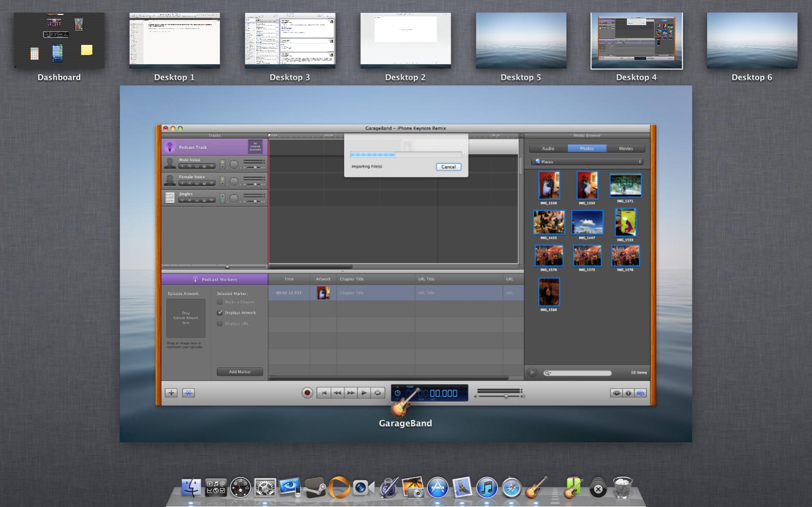Click the Add Marker button
This screenshot has height=507, width=812.
pyautogui.click(x=240, y=372)
